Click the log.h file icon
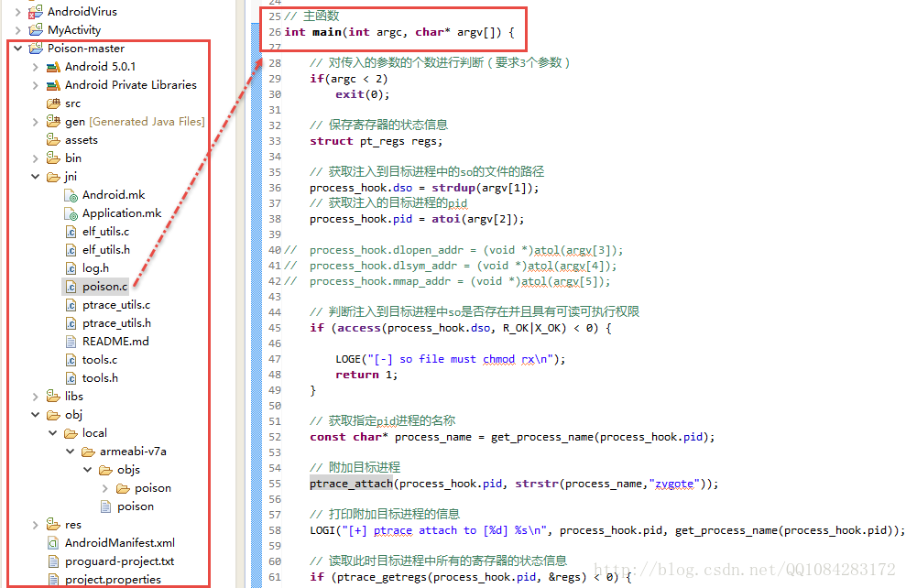The image size is (906, 588). pos(71,268)
